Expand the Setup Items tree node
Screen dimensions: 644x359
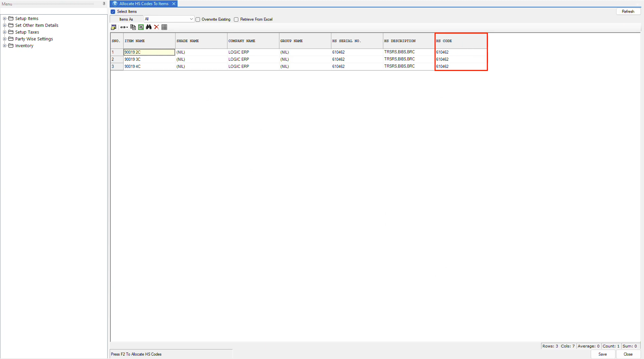coord(5,19)
